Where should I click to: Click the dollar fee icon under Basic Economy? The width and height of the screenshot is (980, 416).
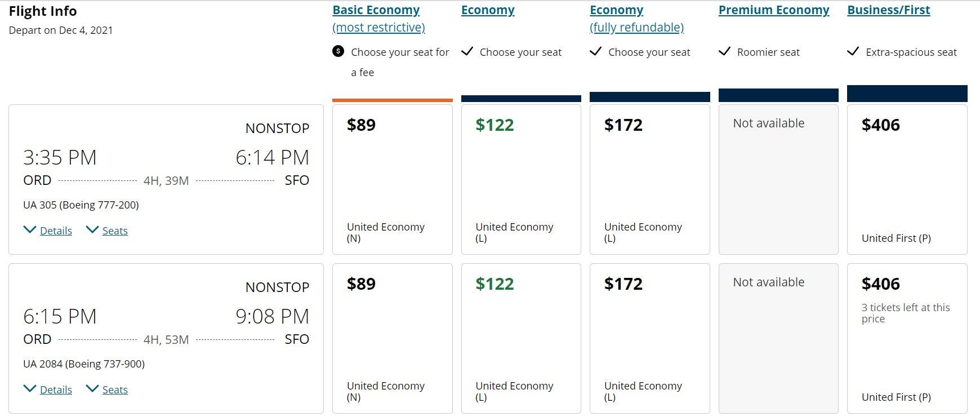coord(338,51)
